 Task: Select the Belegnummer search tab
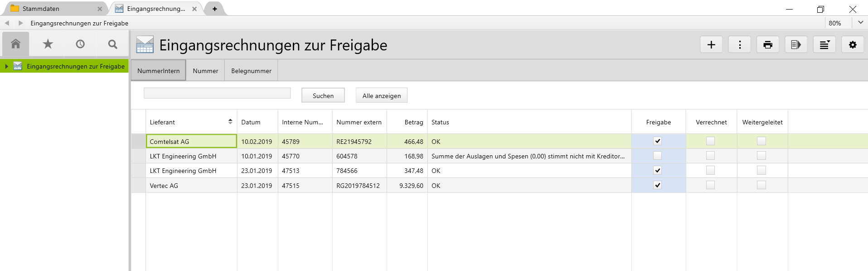[251, 71]
